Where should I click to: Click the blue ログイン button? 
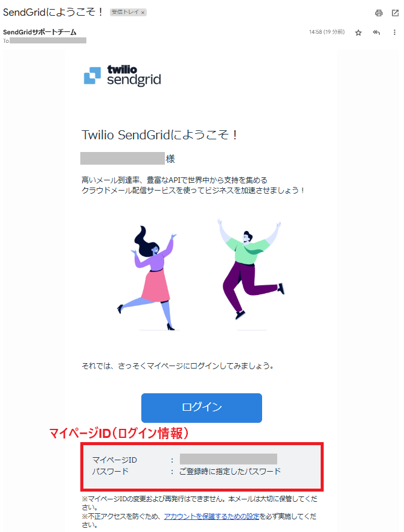(202, 408)
